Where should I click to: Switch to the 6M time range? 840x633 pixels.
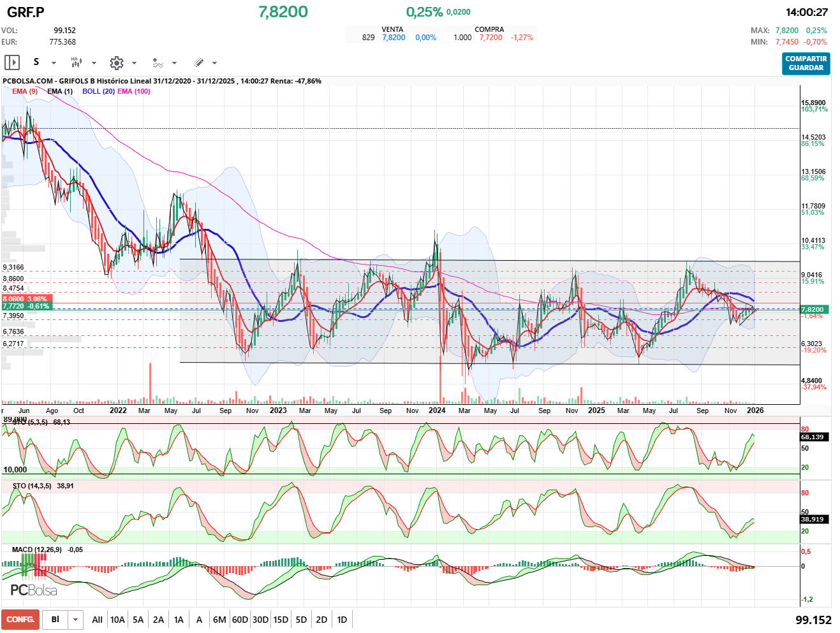[x=219, y=620]
